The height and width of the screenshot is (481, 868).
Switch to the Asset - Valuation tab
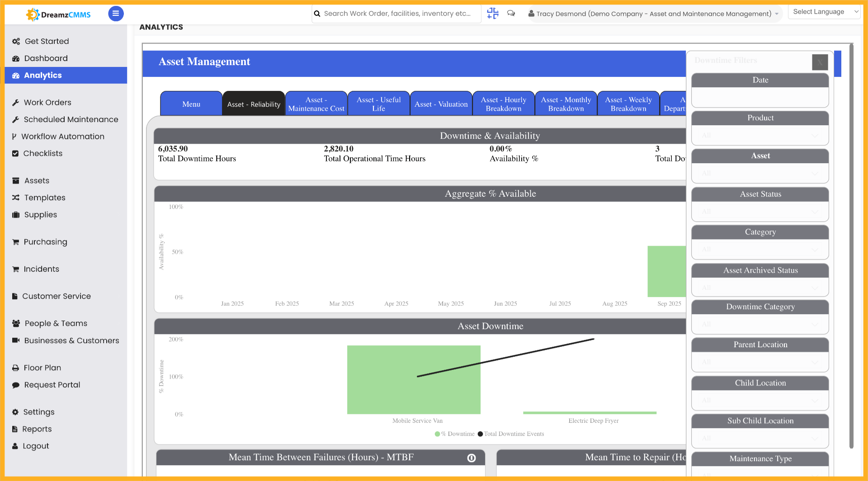(x=441, y=103)
